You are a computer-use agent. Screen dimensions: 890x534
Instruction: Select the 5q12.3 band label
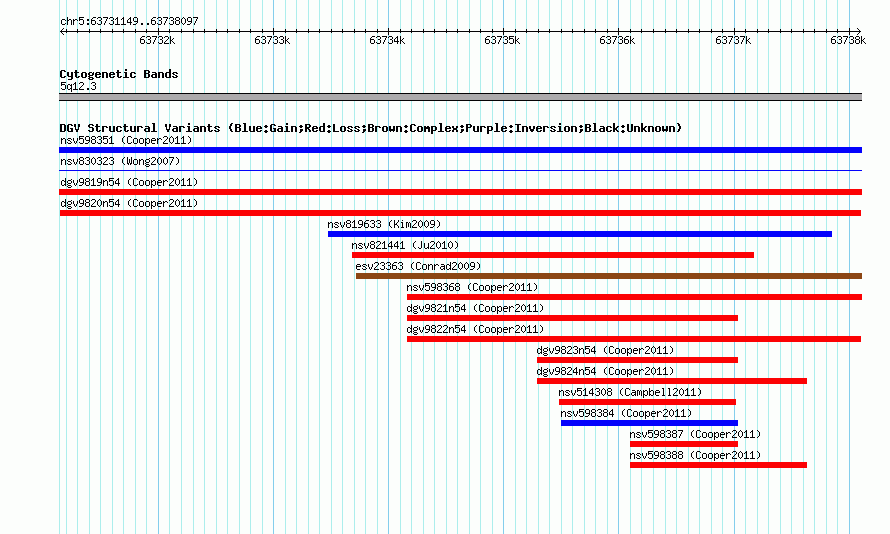[x=78, y=86]
